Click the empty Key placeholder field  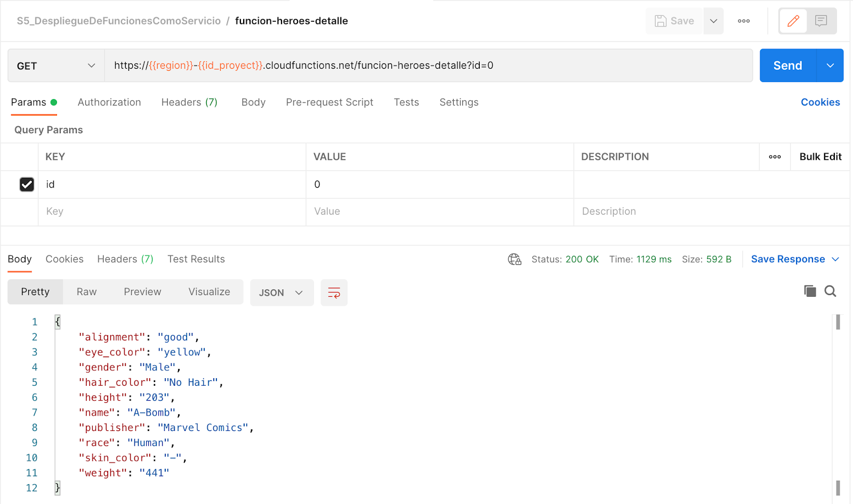click(172, 212)
